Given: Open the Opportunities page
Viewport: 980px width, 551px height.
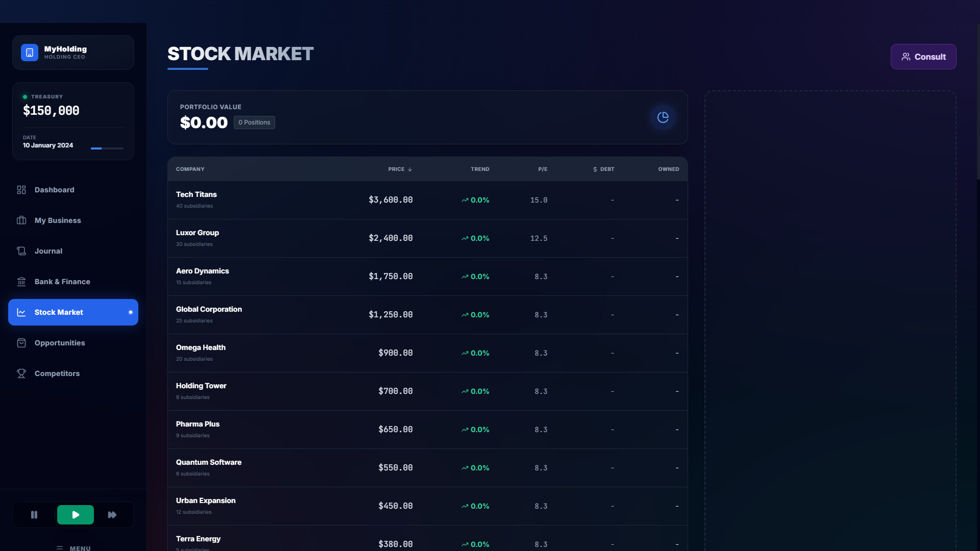Looking at the screenshot, I should coord(59,343).
